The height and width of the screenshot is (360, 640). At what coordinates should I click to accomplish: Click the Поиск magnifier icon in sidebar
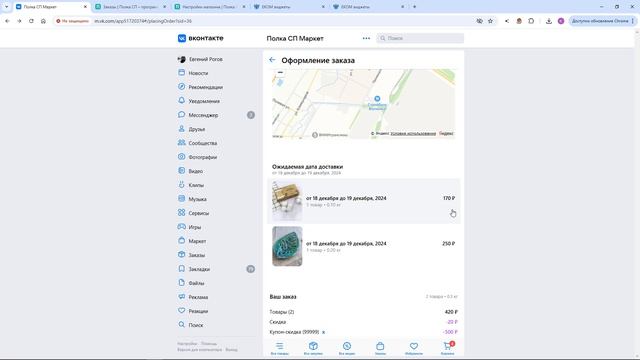(x=182, y=324)
